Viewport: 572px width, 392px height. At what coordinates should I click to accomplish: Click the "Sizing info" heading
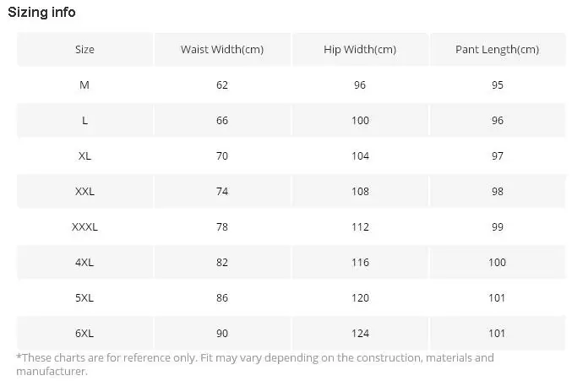[41, 12]
